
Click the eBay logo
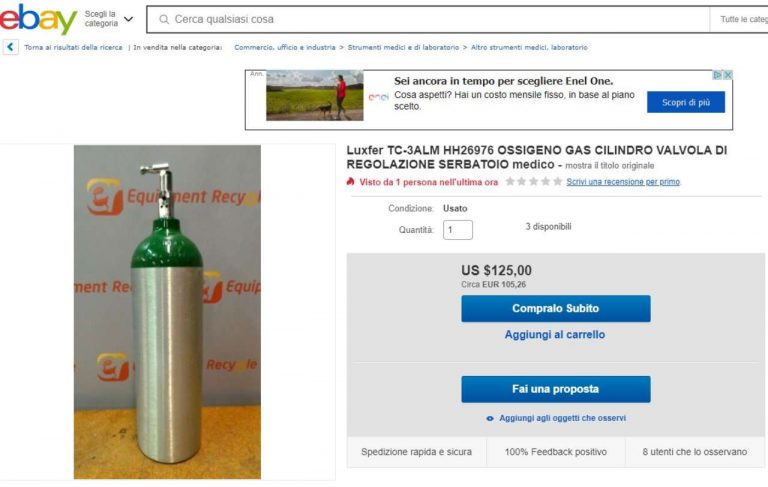38,19
